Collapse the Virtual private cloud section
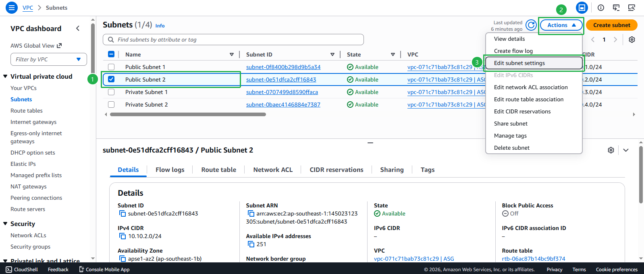 [x=6, y=76]
